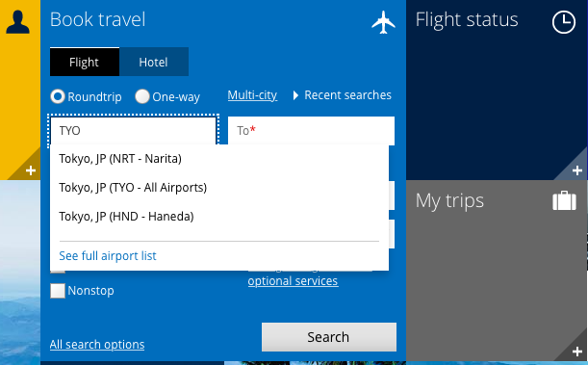Click the Search button
Screen dimensions: 588x365
point(329,337)
